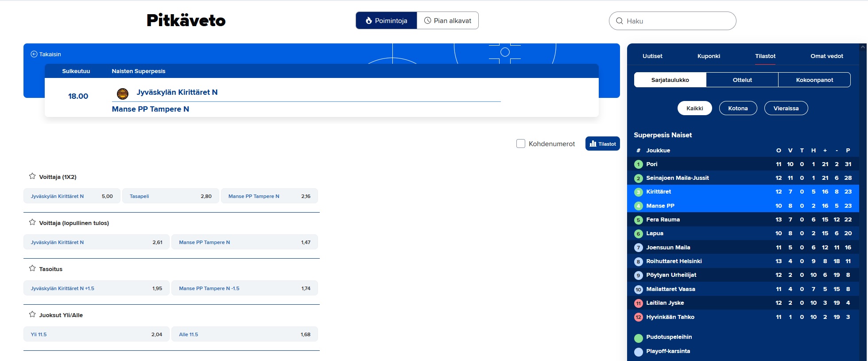Image resolution: width=868 pixels, height=361 pixels.
Task: Click green Pudotuspeleihin legend dot
Action: tap(638, 338)
